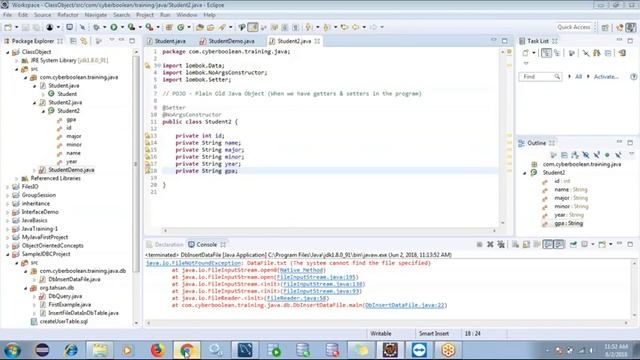Switch to the Java perspective icon
This screenshot has width=640, height=360.
tap(631, 27)
